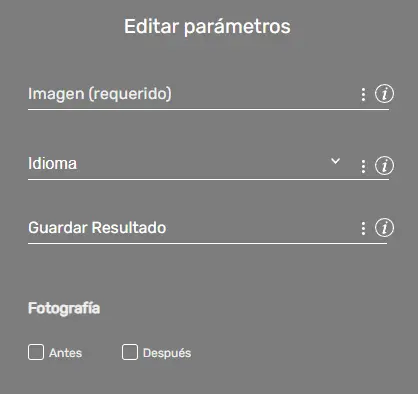Image resolution: width=418 pixels, height=394 pixels.
Task: Click the underline beneath the Imagen field
Action: pyautogui.click(x=208, y=109)
